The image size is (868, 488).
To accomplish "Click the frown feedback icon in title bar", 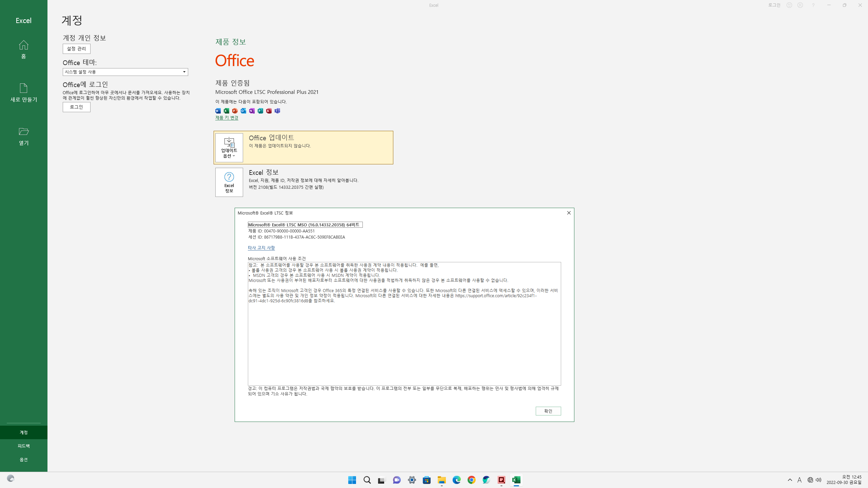I will [x=800, y=5].
